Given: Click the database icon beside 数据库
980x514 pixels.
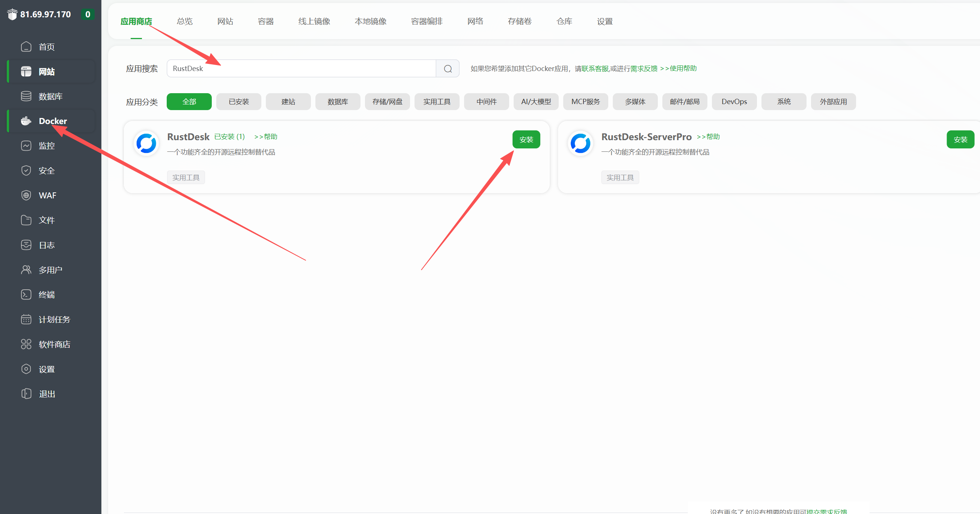Looking at the screenshot, I should (x=26, y=96).
